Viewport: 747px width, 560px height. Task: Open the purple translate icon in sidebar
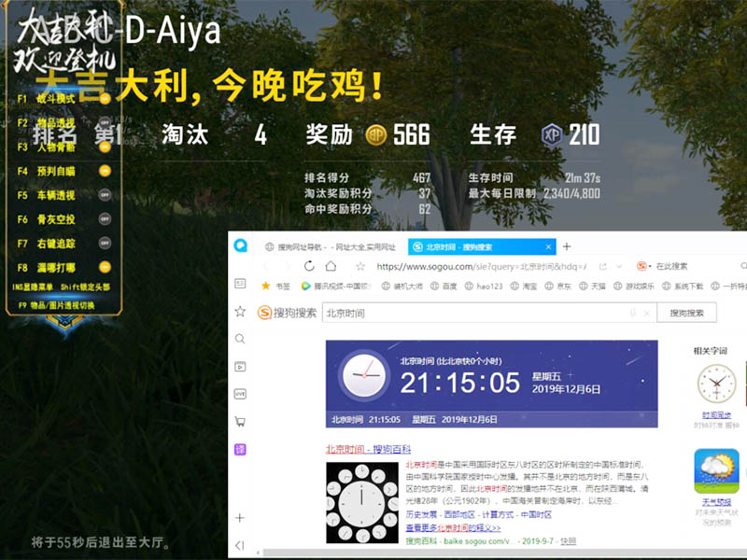point(240,449)
